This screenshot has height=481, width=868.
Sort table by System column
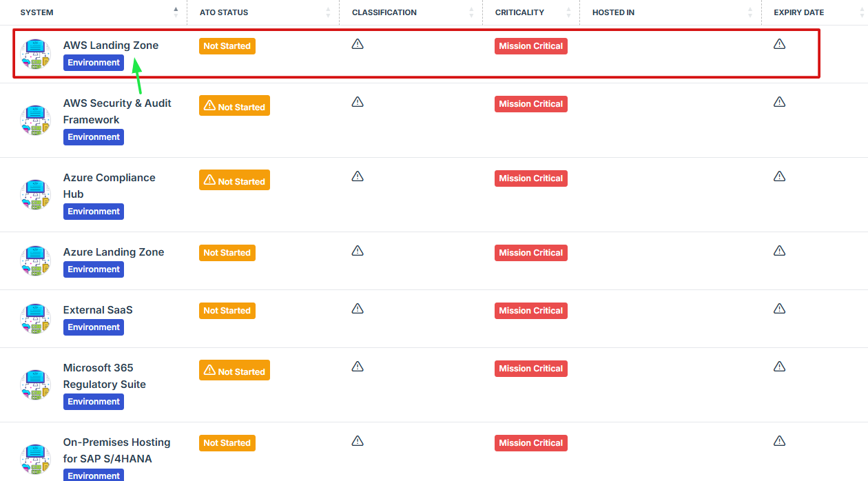[x=37, y=12]
